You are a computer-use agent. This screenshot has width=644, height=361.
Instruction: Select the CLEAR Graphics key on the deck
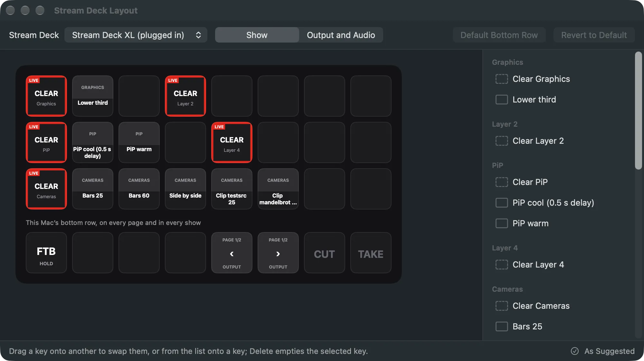coord(46,96)
